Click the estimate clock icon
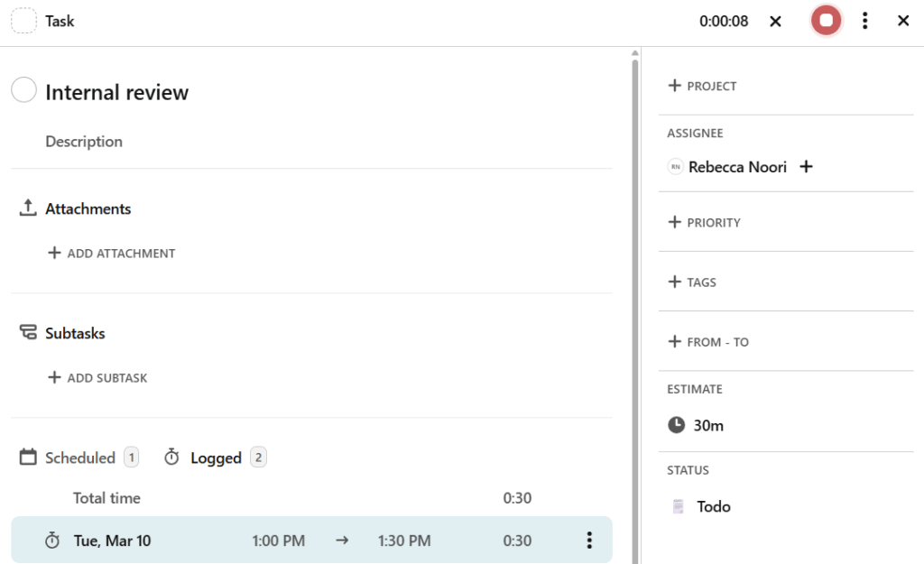This screenshot has width=924, height=564. (x=677, y=425)
